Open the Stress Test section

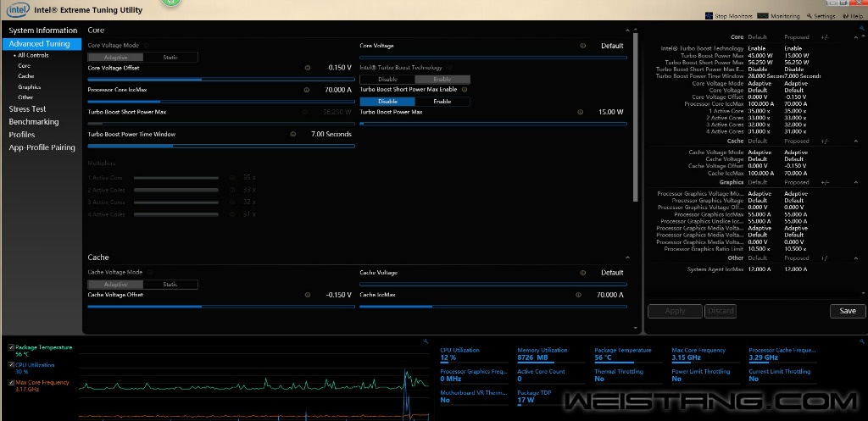27,109
